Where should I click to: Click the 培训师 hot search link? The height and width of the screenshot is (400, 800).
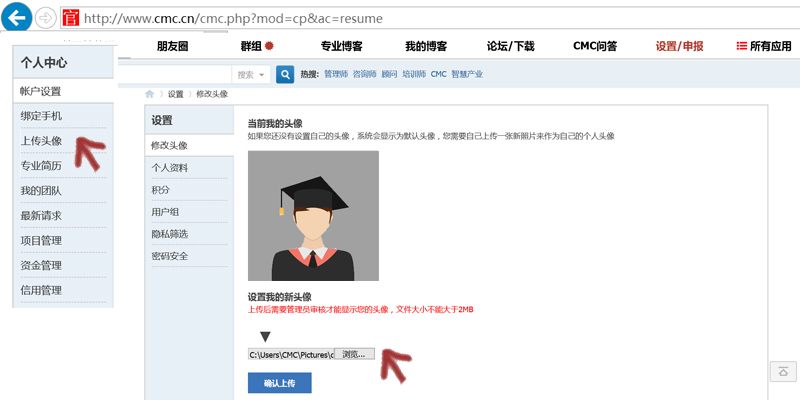414,74
